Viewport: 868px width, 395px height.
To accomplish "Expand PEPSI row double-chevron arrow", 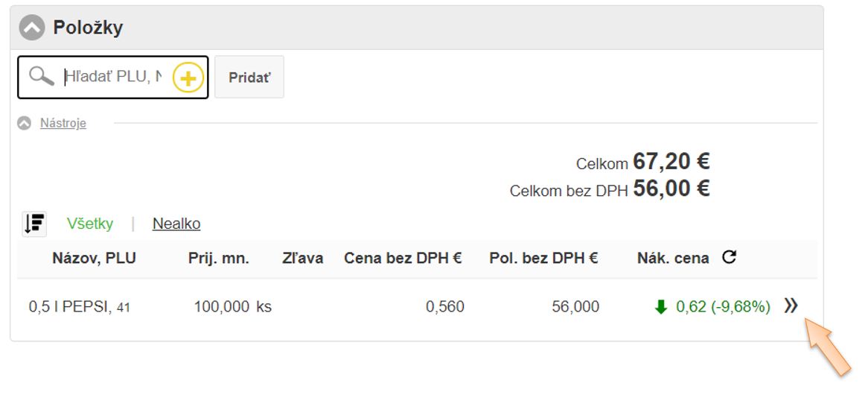I will point(791,306).
